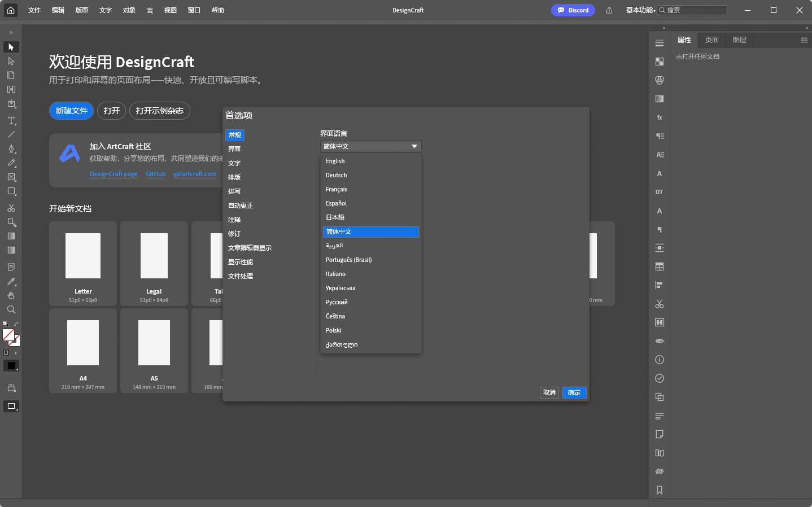Open the fx effects panel icon

click(660, 117)
